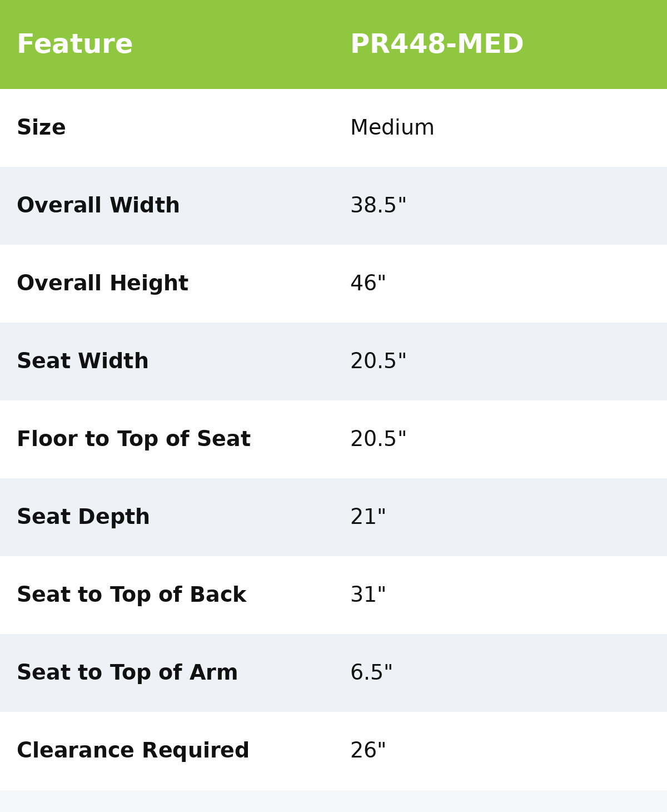Click the 26" clearance required value
This screenshot has width=667, height=812.
click(x=368, y=751)
